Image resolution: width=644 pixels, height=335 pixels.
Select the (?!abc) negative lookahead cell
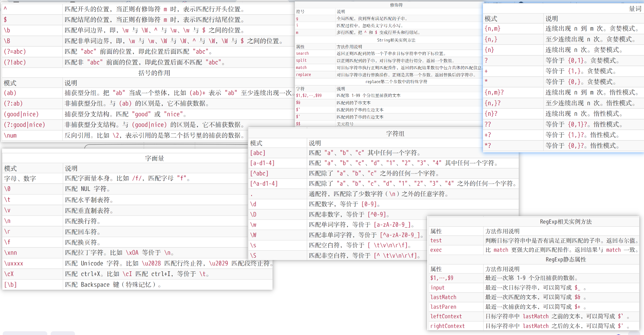pos(15,62)
